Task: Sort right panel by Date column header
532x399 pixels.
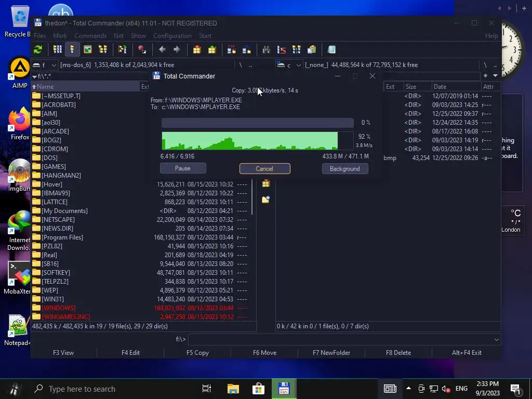Action: [x=456, y=87]
